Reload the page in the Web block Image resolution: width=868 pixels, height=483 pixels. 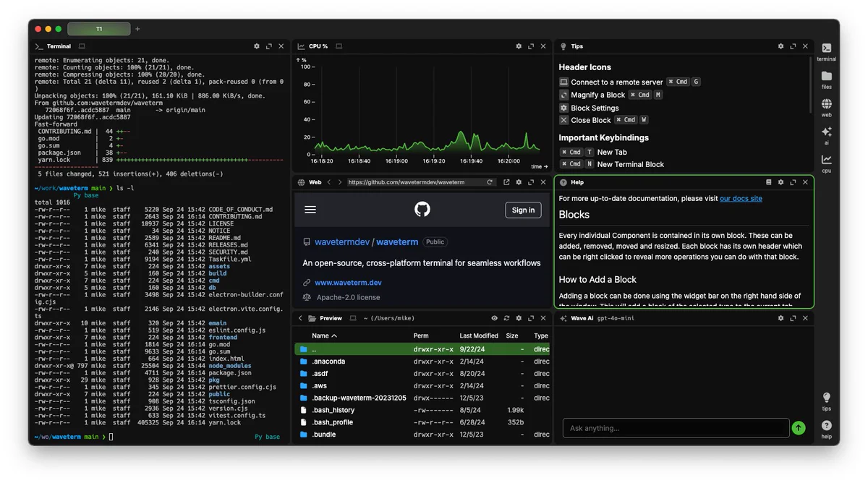(490, 182)
